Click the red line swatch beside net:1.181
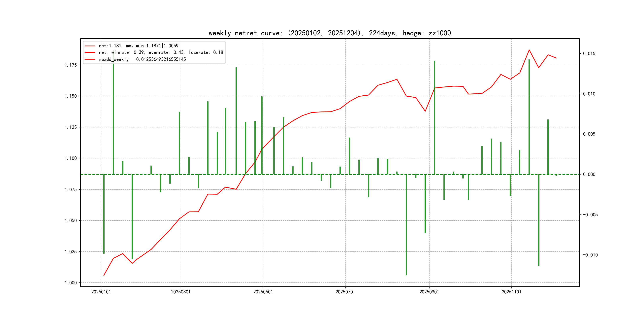 click(x=90, y=46)
